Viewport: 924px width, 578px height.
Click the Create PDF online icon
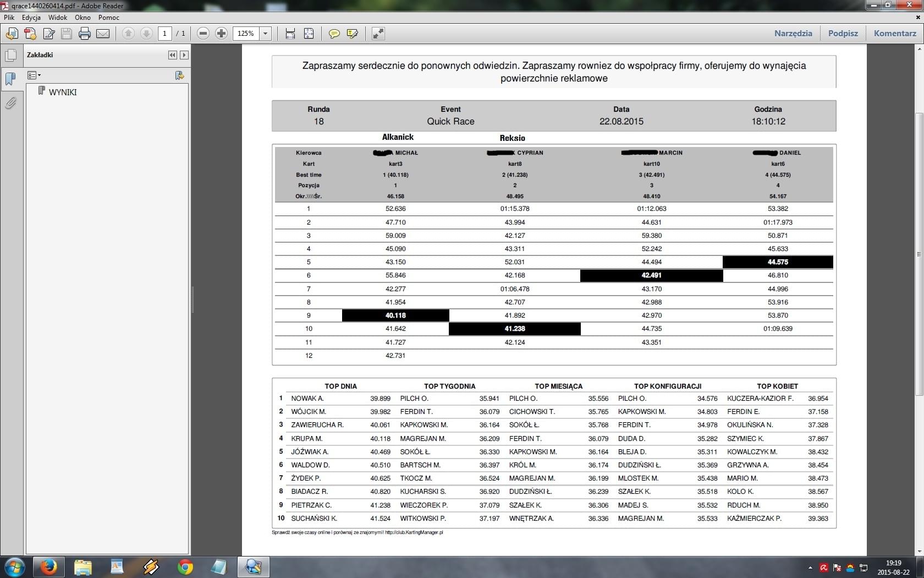30,34
